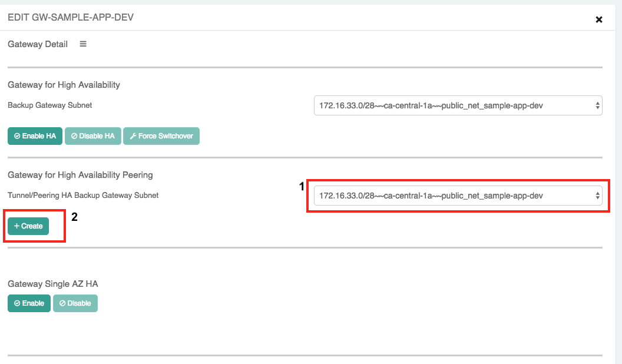
Task: Trigger Force Switchover
Action: 161,136
